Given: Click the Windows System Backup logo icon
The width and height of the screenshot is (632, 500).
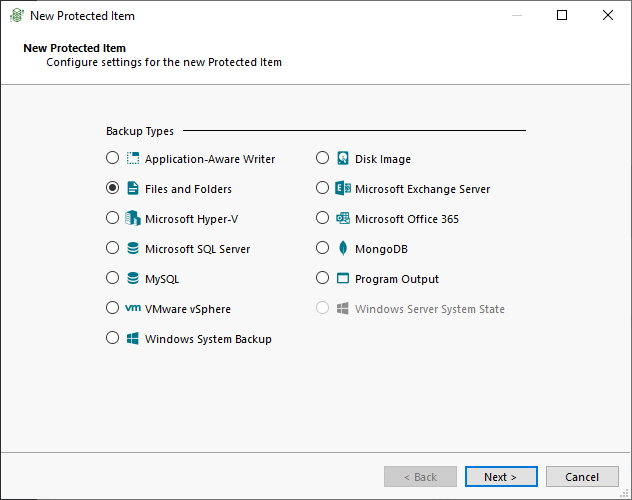Looking at the screenshot, I should point(133,338).
